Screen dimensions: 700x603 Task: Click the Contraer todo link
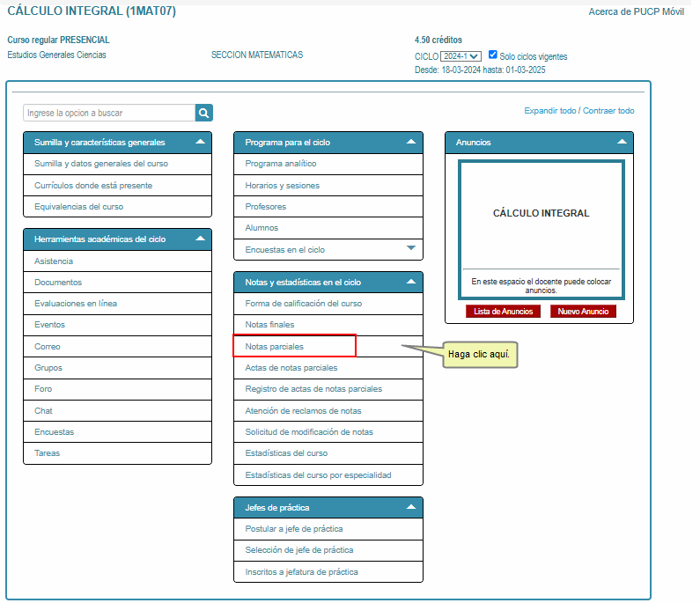tap(608, 111)
